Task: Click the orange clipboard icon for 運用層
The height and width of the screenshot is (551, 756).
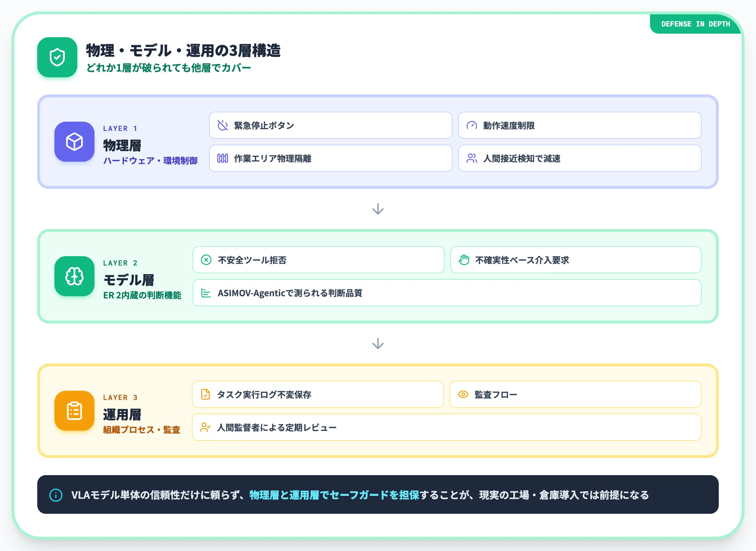Action: coord(74,411)
